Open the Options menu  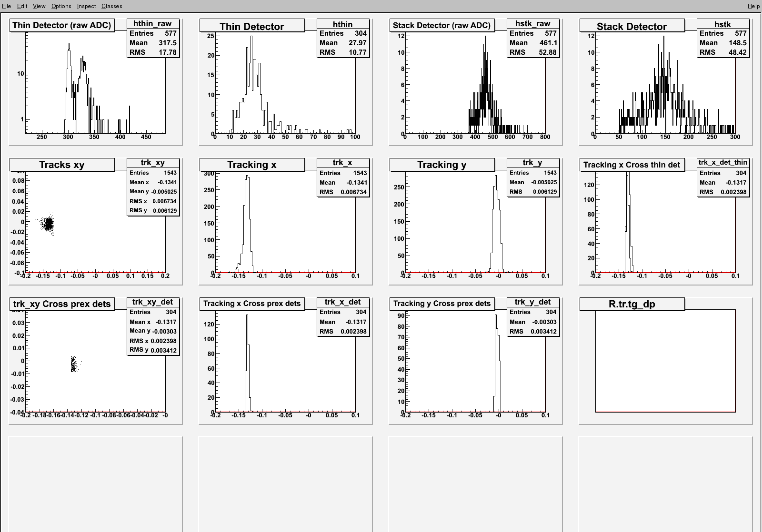pos(61,6)
